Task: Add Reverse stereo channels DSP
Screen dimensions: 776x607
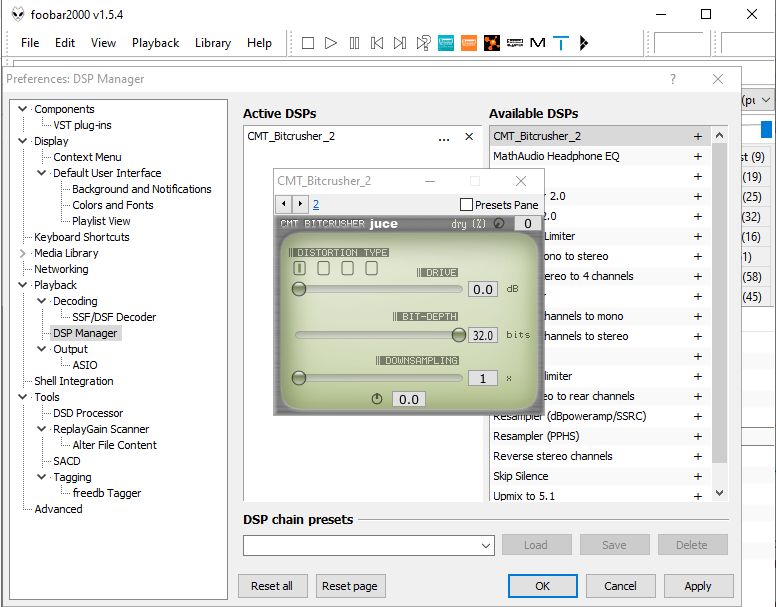Action: pos(698,457)
